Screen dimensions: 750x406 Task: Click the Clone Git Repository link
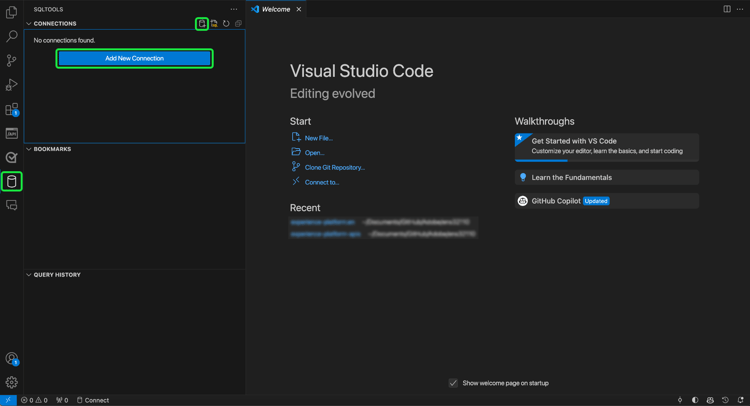[334, 167]
